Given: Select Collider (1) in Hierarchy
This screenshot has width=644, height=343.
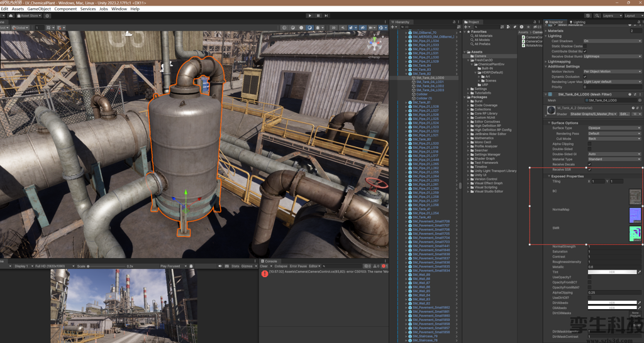Looking at the screenshot, I should 424,98.
